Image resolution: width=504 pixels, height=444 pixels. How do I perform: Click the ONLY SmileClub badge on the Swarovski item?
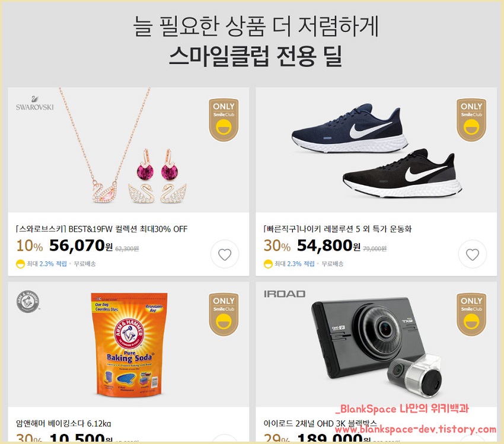pyautogui.click(x=224, y=120)
